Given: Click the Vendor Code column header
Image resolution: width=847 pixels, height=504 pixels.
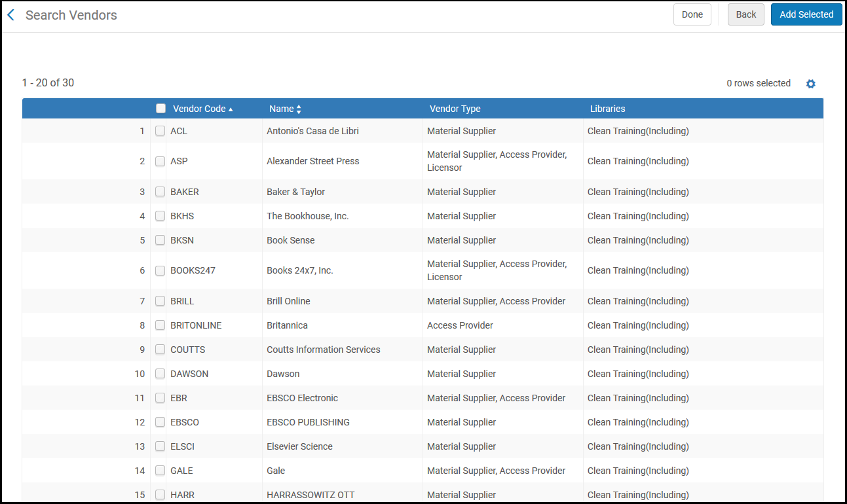Looking at the screenshot, I should (x=199, y=109).
